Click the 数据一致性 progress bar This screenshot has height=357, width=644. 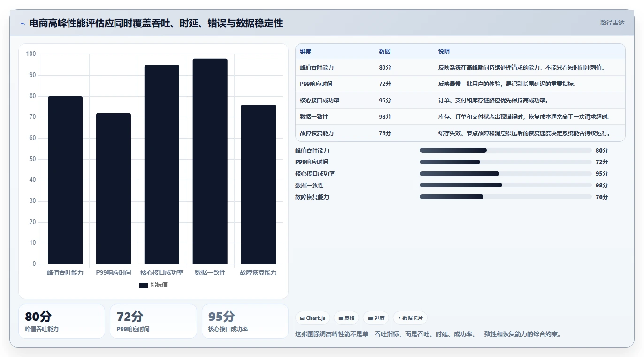click(506, 186)
